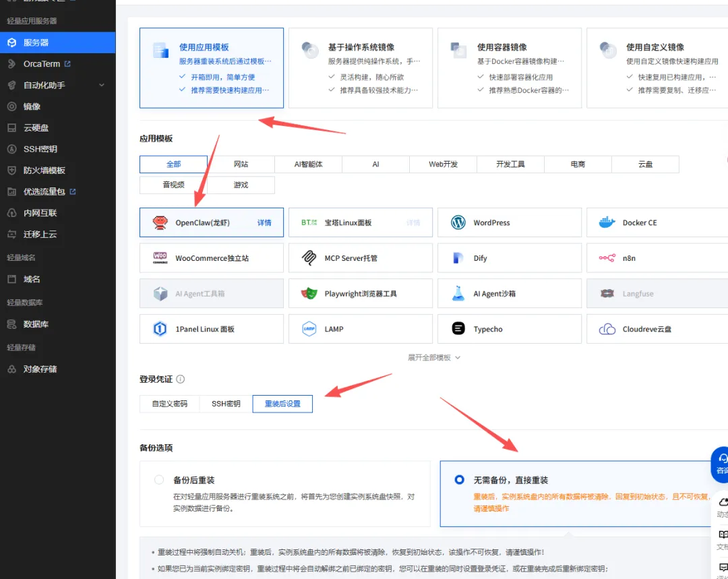728x579 pixels.
Task: Click the 1Panel hexagon icon
Action: pyautogui.click(x=160, y=329)
